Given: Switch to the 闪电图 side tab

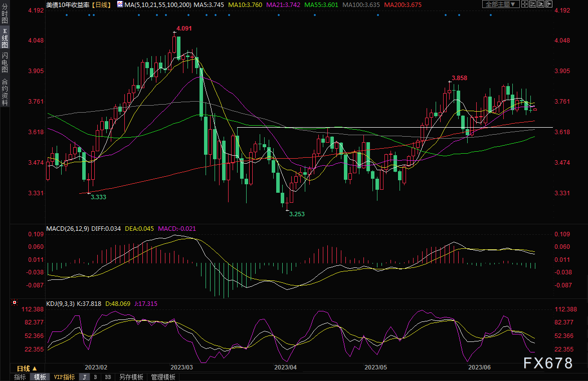Looking at the screenshot, I should tap(5, 63).
